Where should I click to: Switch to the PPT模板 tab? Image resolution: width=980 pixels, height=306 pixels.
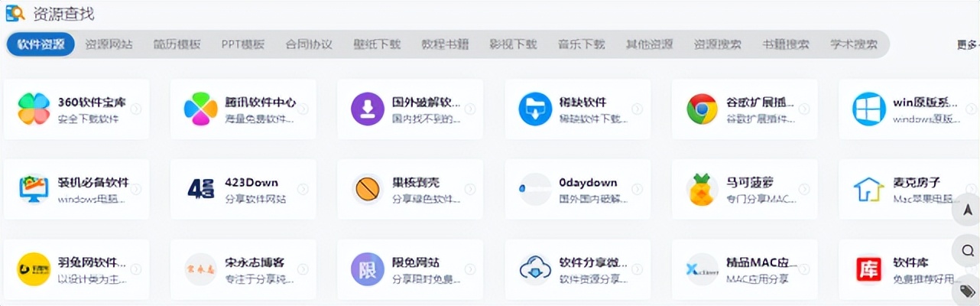[x=243, y=44]
